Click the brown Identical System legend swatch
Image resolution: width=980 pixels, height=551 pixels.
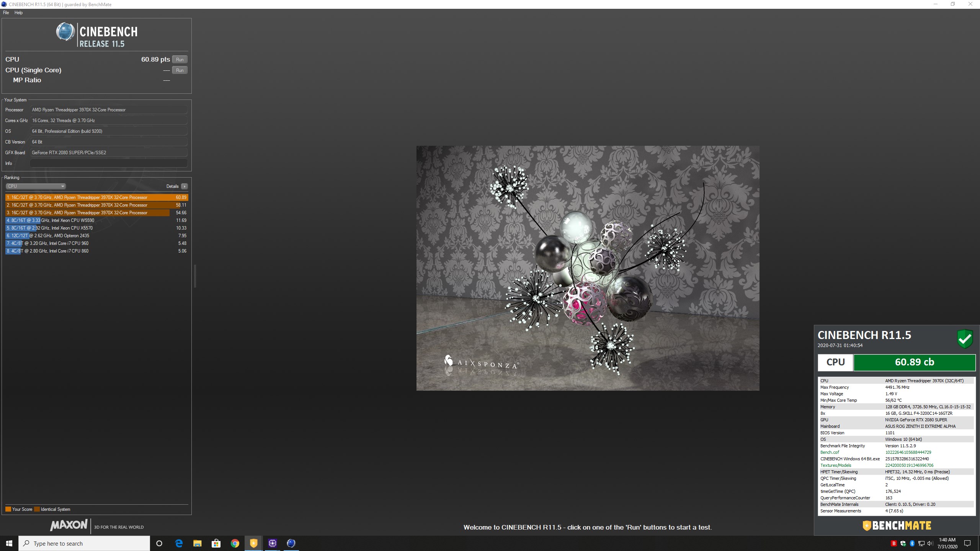point(37,509)
